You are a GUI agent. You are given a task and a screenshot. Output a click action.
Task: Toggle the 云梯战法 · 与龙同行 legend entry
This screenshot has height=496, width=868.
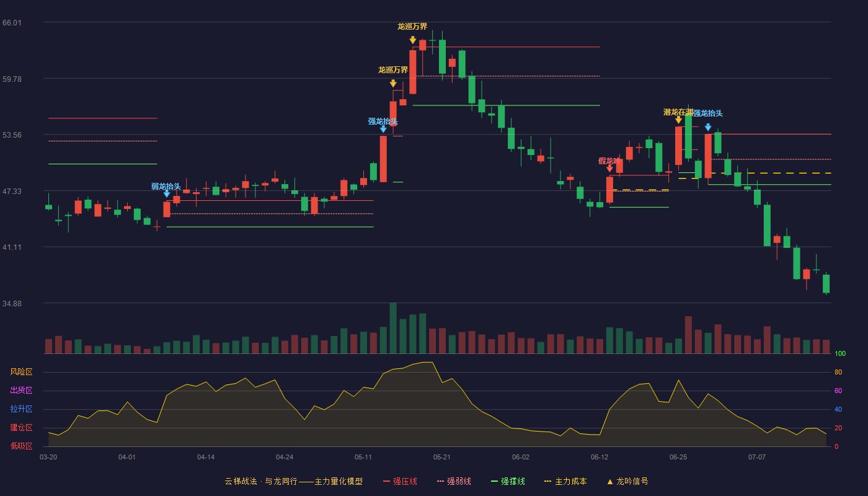[293, 481]
